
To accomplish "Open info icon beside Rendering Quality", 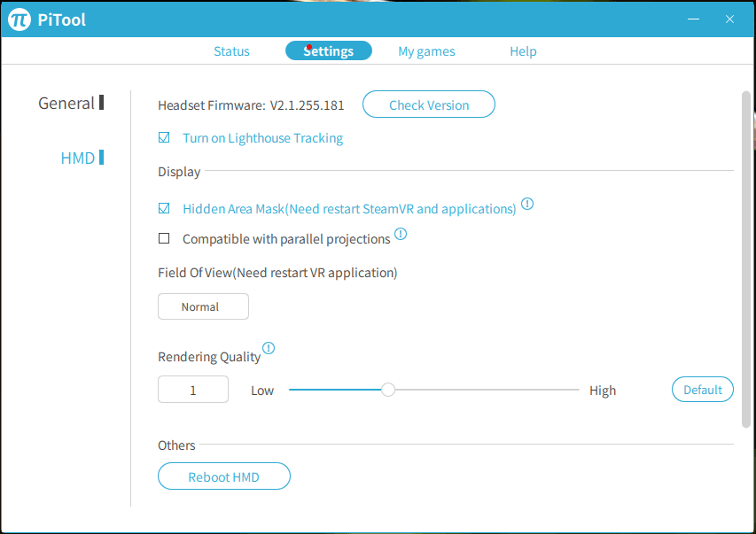I will tap(269, 348).
